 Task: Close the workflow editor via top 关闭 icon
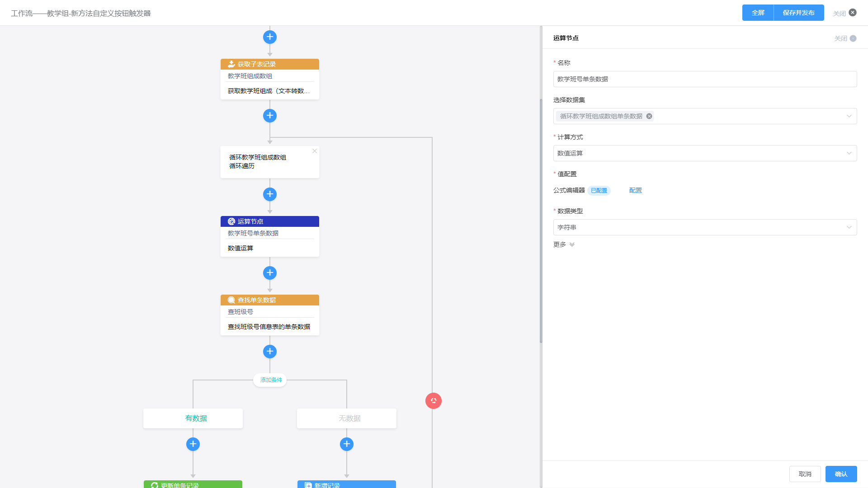[853, 13]
